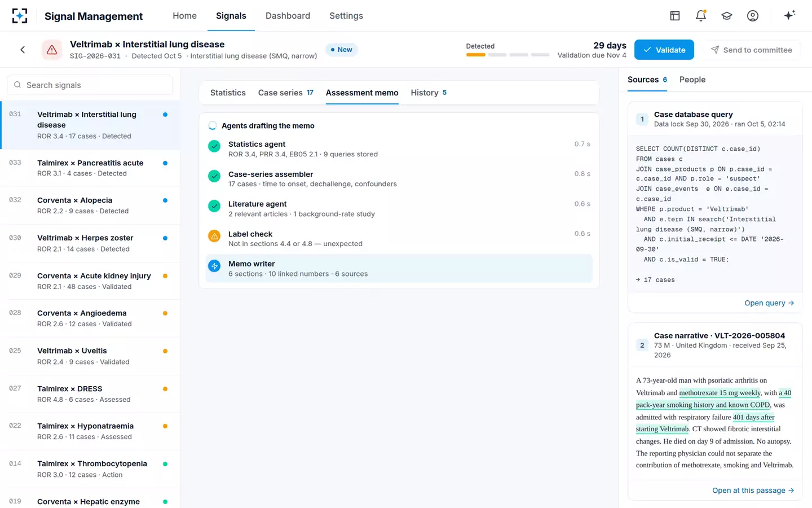Click the Detected stage progress bar
This screenshot has width=812, height=508.
tap(507, 55)
